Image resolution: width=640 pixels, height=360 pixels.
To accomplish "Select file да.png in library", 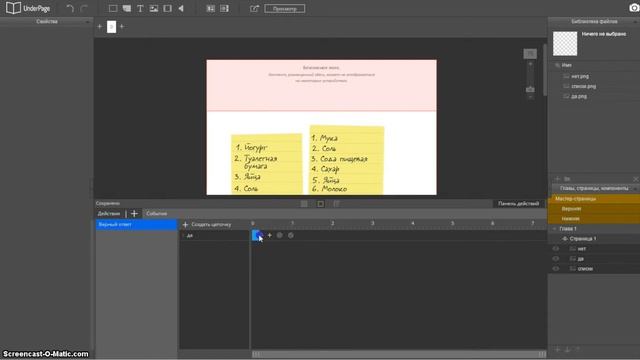I will (579, 96).
